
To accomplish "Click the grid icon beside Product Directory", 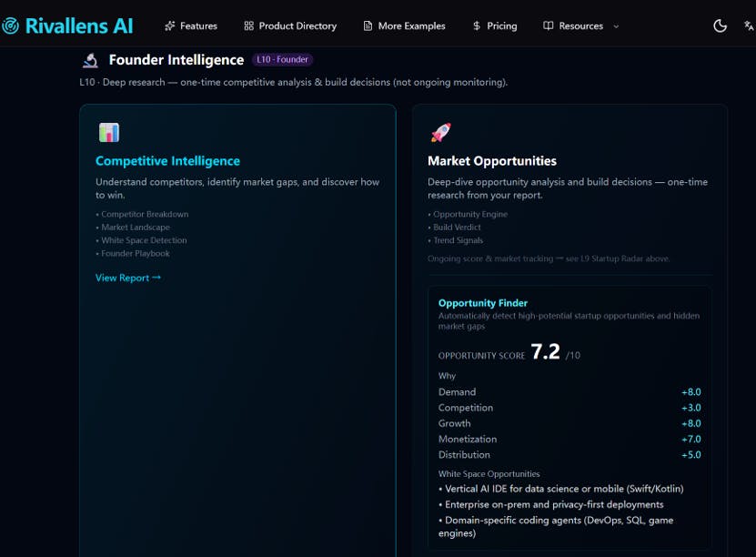I will point(248,26).
